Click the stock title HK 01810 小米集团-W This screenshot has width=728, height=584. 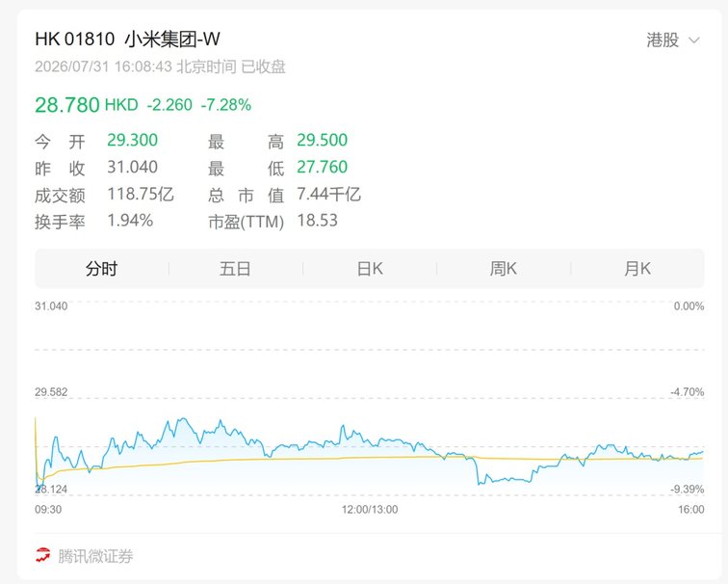click(128, 39)
